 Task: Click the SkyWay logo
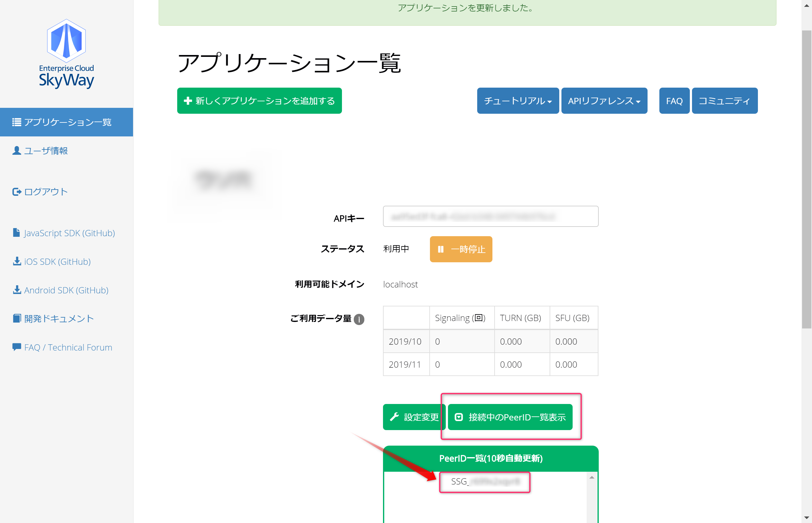click(66, 54)
